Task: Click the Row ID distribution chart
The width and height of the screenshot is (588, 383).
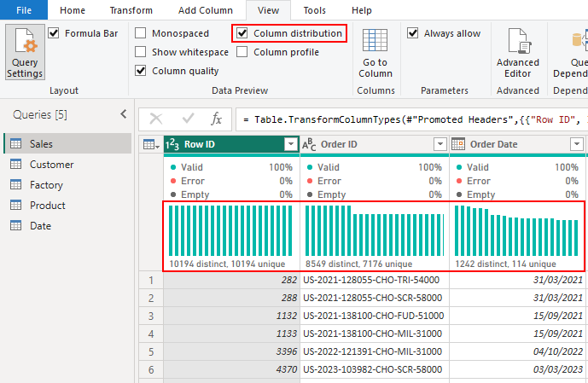Action: [x=230, y=231]
